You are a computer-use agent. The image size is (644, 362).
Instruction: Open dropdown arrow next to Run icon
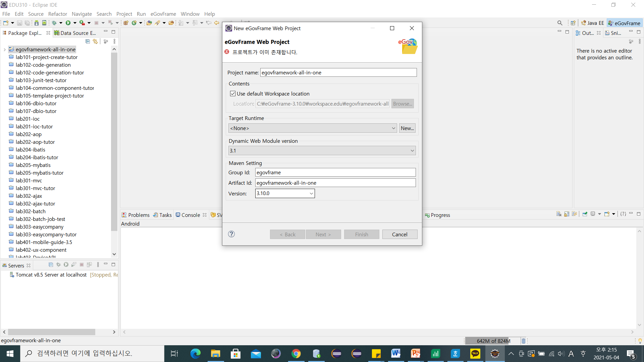click(x=75, y=23)
